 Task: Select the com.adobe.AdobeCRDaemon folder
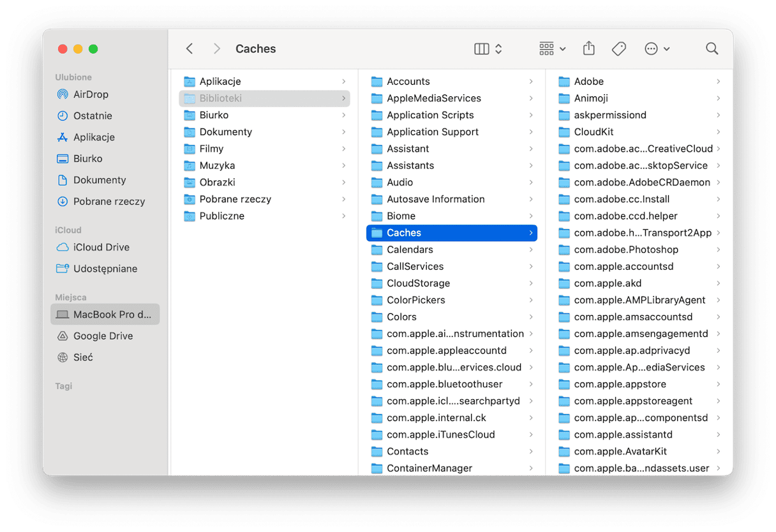pyautogui.click(x=639, y=182)
